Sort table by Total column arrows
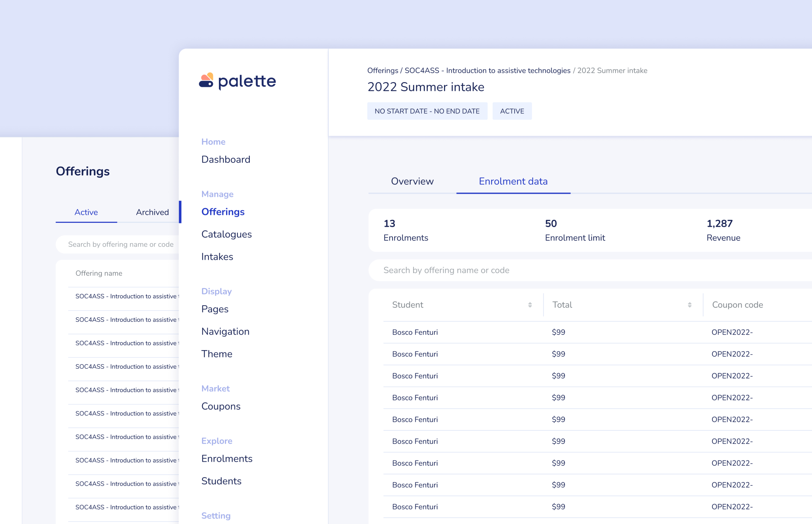The height and width of the screenshot is (524, 812). [x=689, y=305]
